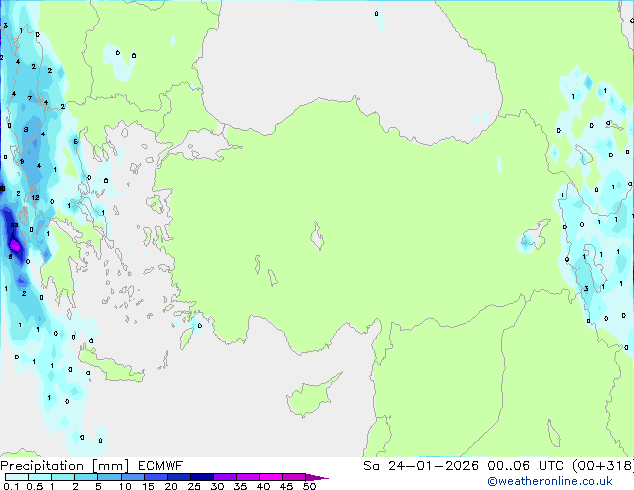Select the 20–25 mm legend swatch

click(x=179, y=477)
